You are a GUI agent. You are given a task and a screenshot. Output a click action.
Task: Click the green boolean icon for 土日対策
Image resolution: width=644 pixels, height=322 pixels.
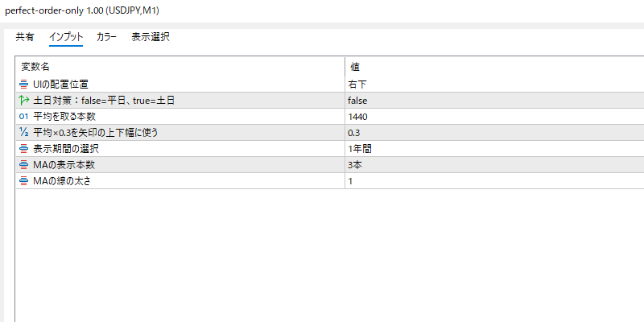click(23, 100)
